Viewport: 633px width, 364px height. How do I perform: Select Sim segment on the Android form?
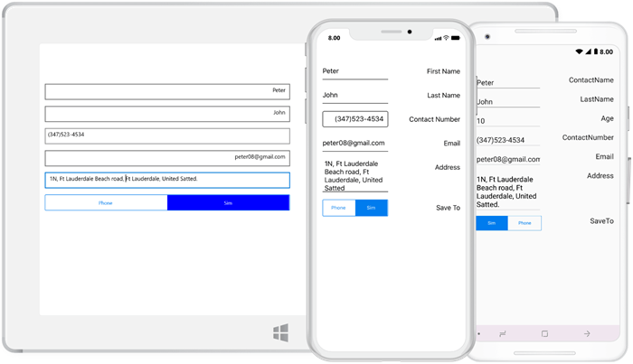pyautogui.click(x=492, y=223)
